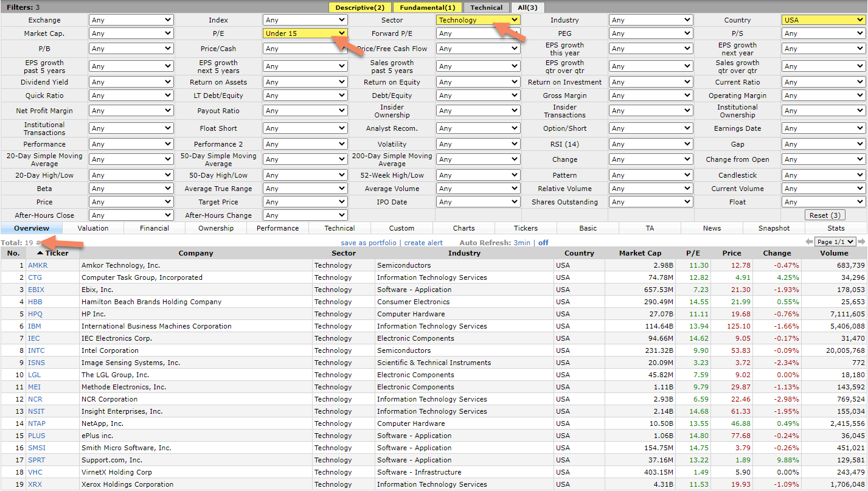This screenshot has height=491, width=868.
Task: Open the Country filter dropdown
Action: click(822, 20)
